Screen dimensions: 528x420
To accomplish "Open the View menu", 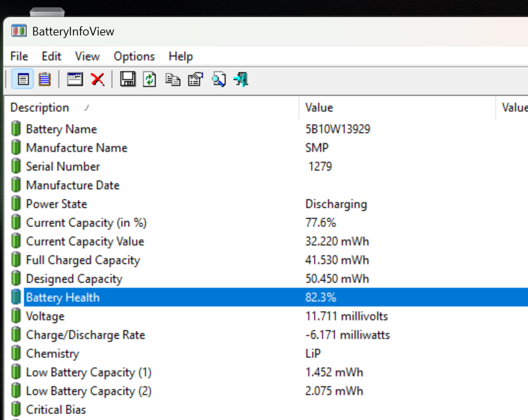I will [87, 56].
